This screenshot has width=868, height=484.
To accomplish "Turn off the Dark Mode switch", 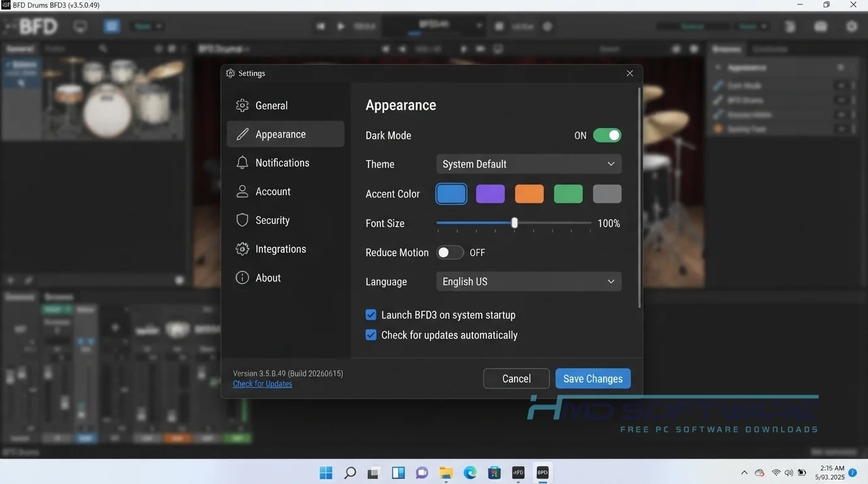I will (607, 135).
